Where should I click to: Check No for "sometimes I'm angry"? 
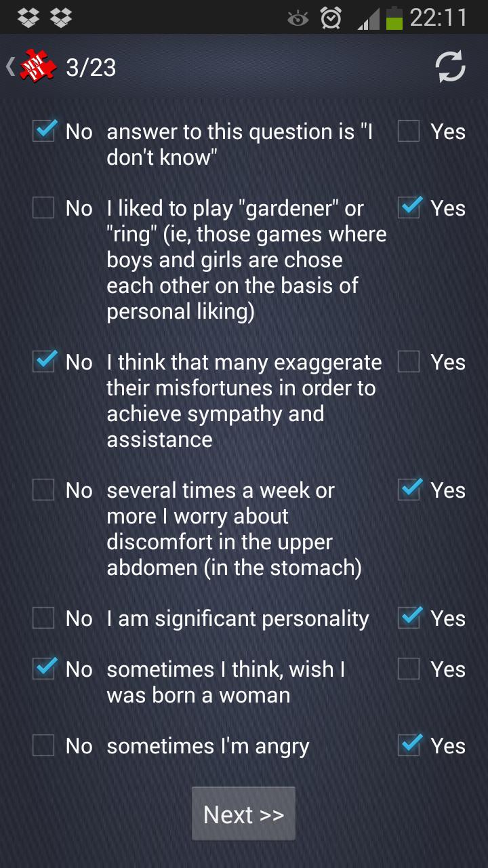pos(43,745)
